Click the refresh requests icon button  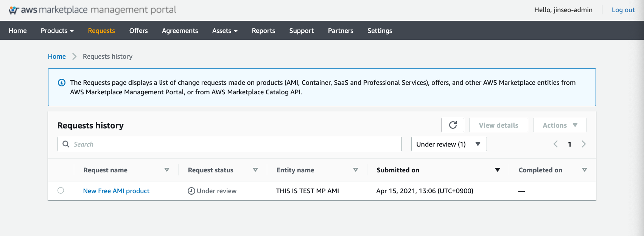[453, 125]
